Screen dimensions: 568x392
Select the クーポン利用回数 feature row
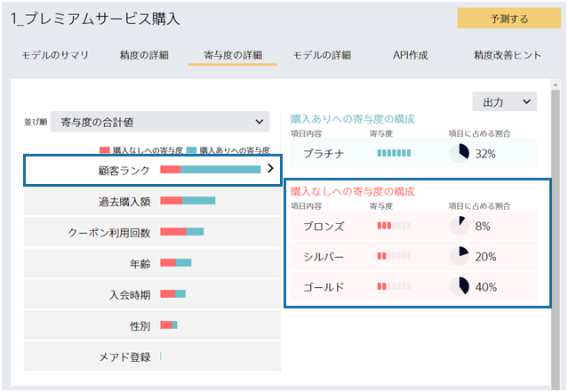[152, 232]
